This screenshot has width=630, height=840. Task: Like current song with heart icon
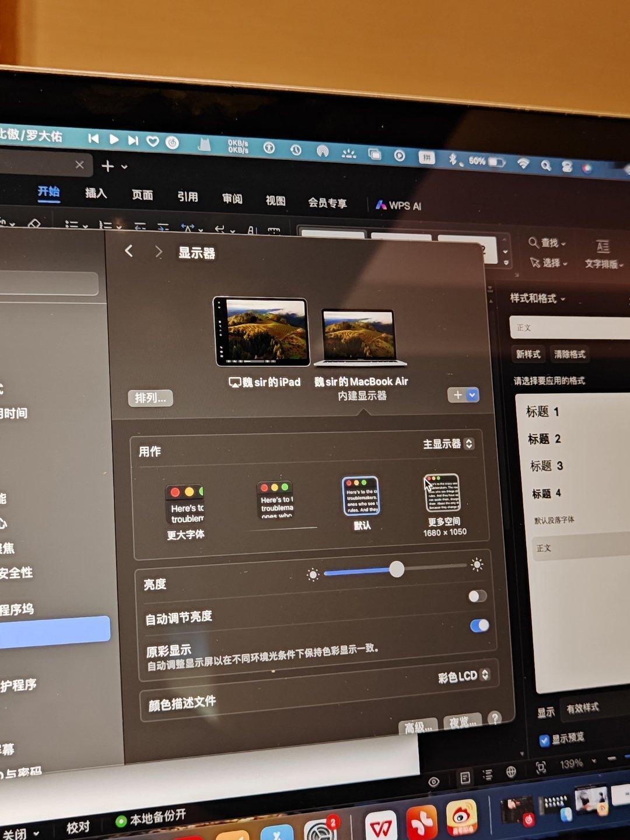point(153,141)
